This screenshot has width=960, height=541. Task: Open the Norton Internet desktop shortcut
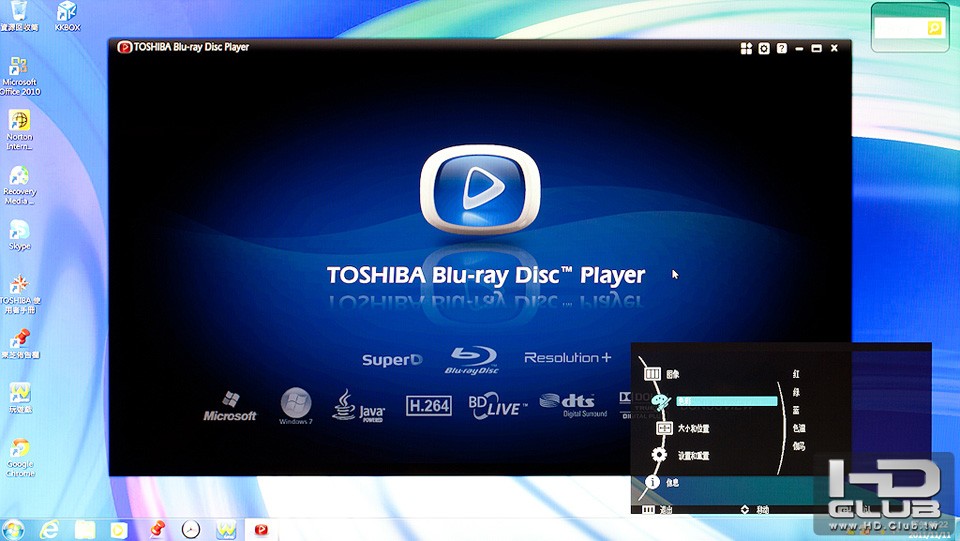tap(19, 130)
